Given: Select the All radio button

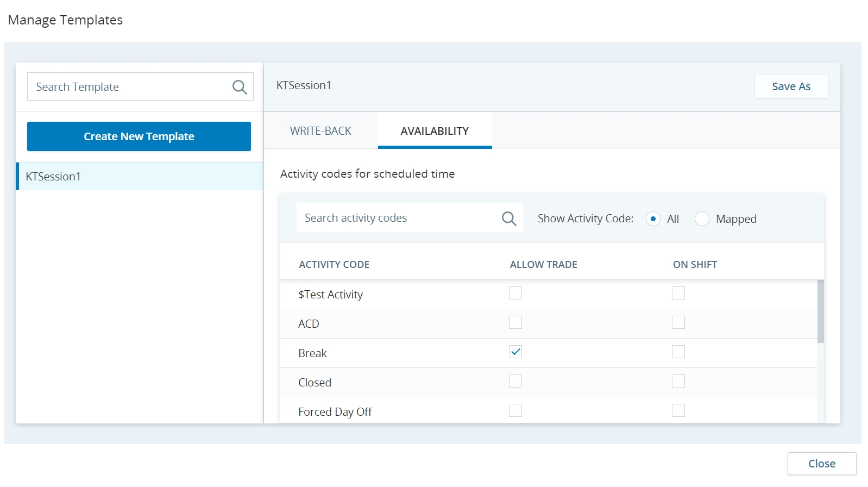Looking at the screenshot, I should pyautogui.click(x=653, y=219).
